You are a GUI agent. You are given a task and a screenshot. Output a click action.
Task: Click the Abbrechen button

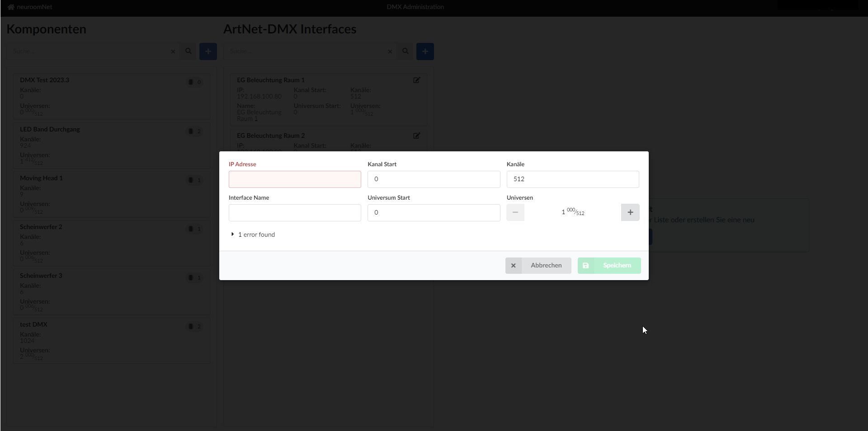click(x=538, y=266)
